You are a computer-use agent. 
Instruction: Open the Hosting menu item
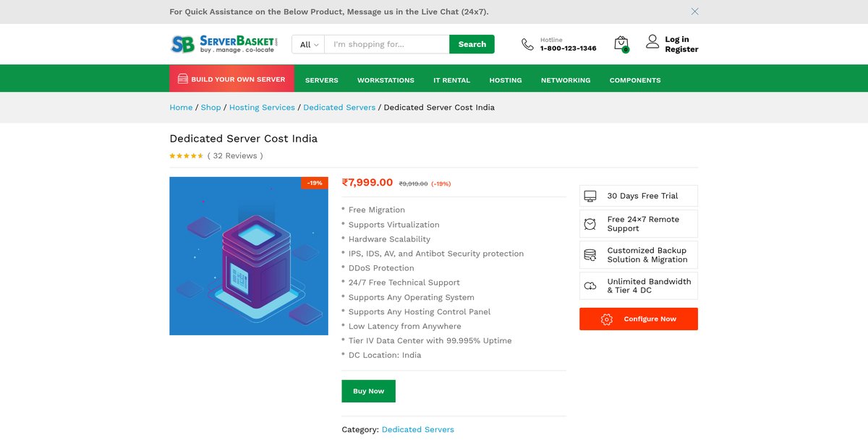pos(506,80)
